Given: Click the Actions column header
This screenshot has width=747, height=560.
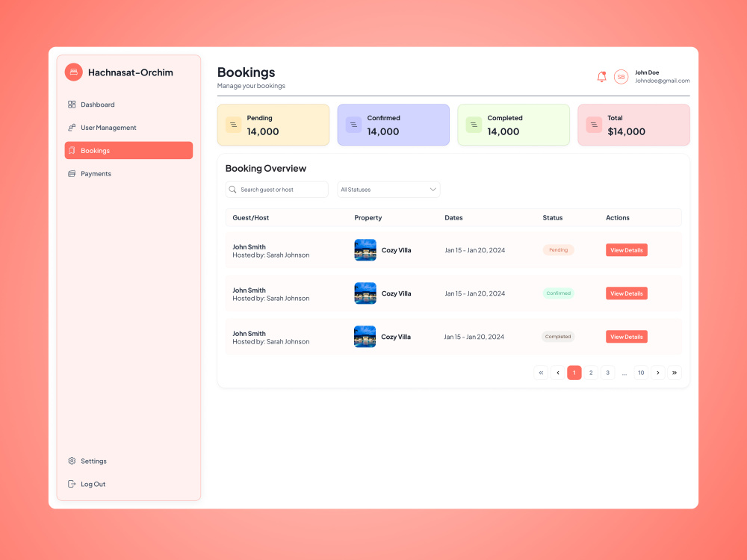Looking at the screenshot, I should (618, 217).
